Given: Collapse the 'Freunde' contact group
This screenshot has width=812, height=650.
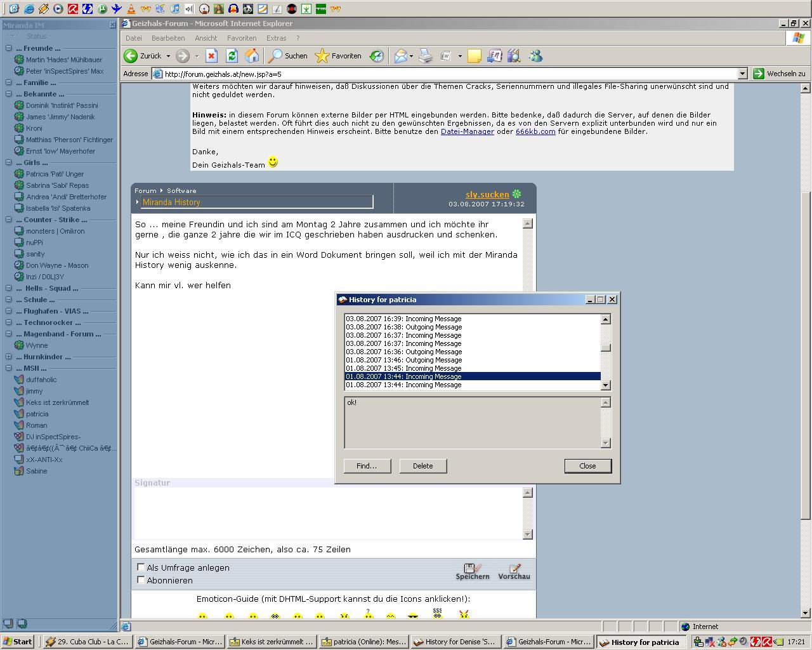Looking at the screenshot, I should tap(9, 48).
